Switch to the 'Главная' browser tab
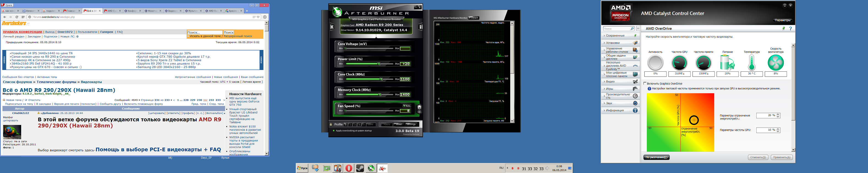Image resolution: width=868 pixels, height=173 pixels. [x=72, y=11]
